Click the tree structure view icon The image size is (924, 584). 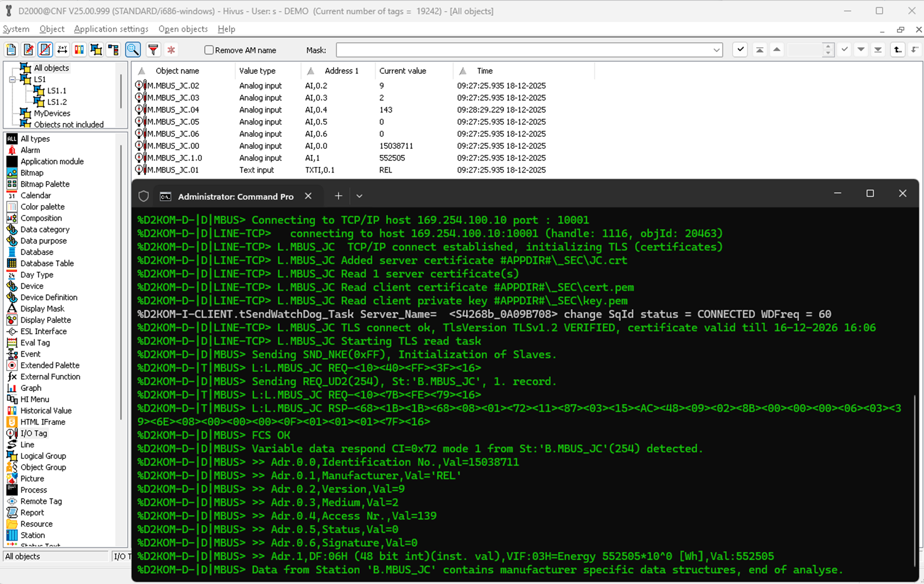coord(113,49)
